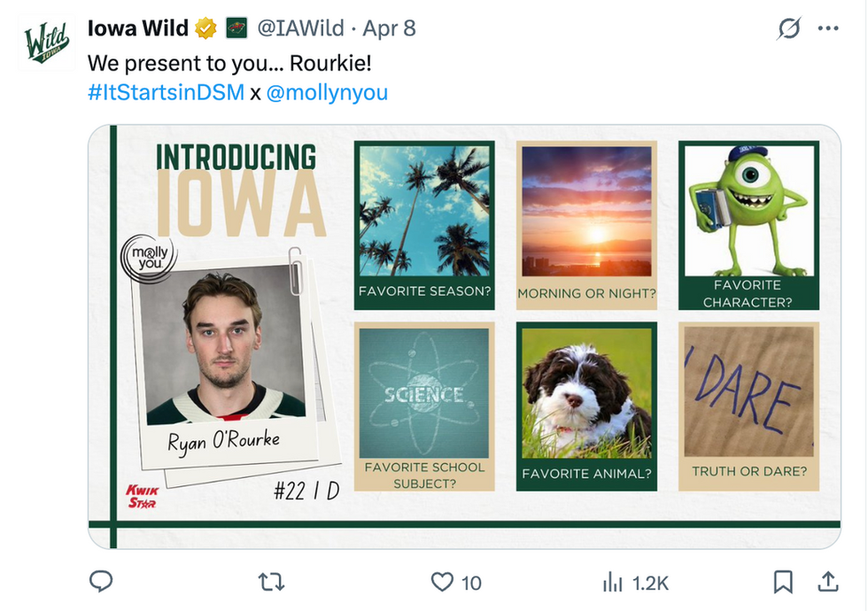Open the @IAWild handle link
The width and height of the screenshot is (868, 611).
point(300,29)
